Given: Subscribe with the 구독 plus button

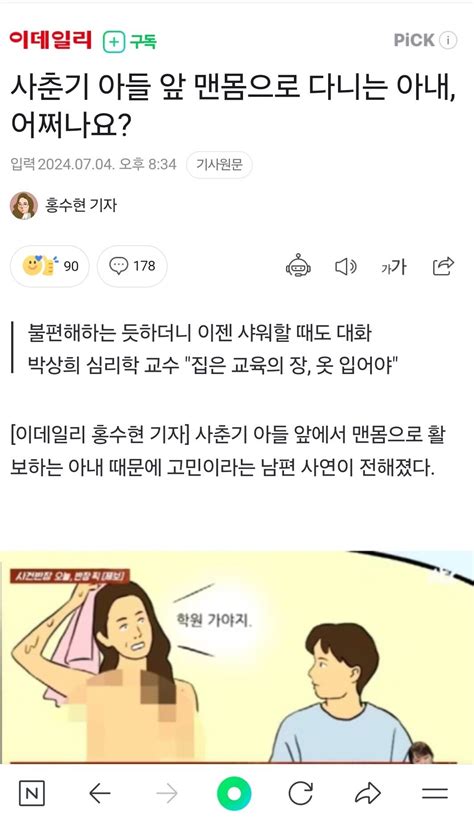Looking at the screenshot, I should point(130,41).
